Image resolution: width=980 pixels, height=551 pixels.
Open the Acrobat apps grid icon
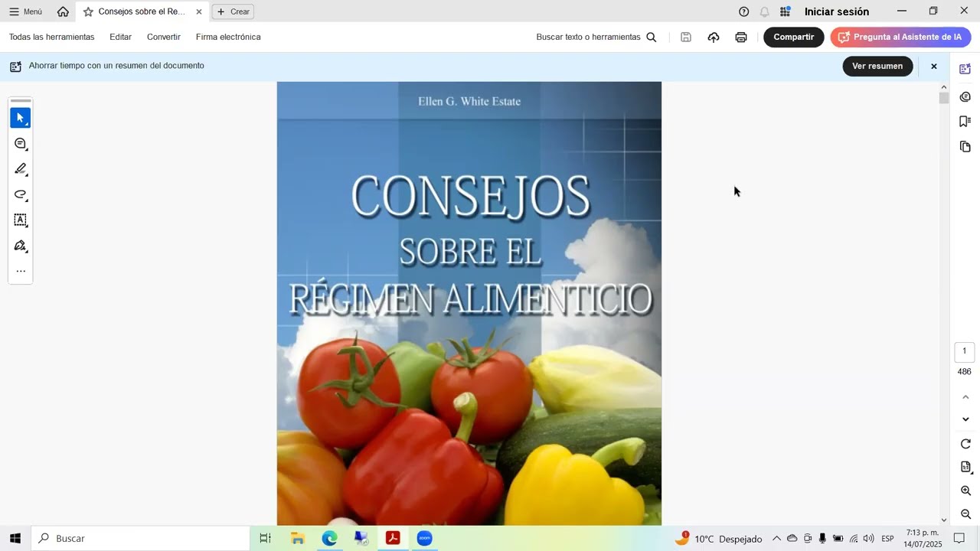click(785, 11)
